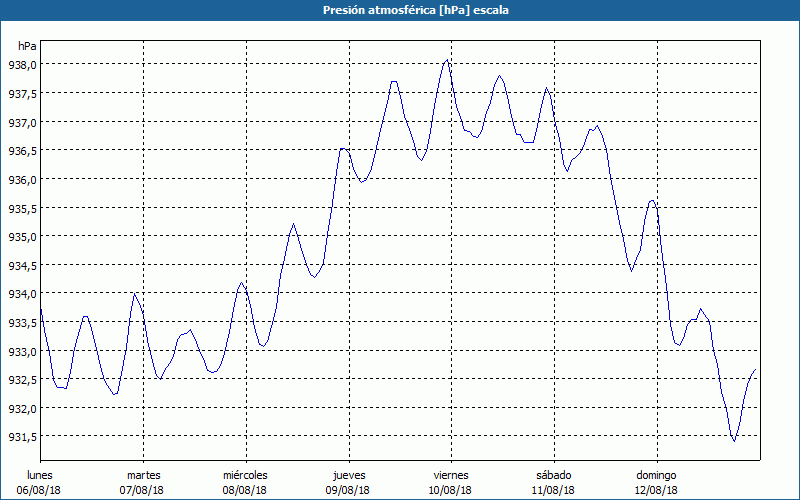Click the 'miércoles' day label
800x500 pixels.
(245, 475)
